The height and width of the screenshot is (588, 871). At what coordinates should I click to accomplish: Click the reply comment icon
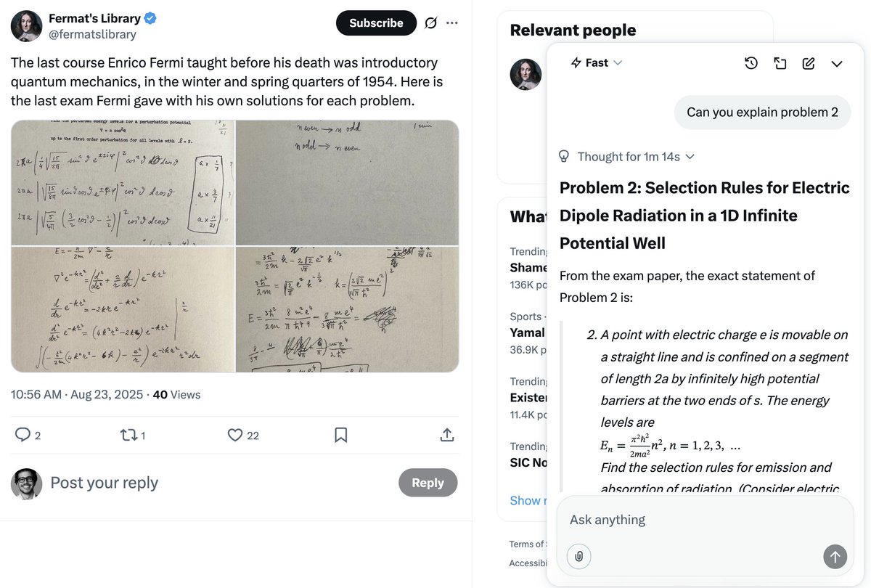pos(23,435)
